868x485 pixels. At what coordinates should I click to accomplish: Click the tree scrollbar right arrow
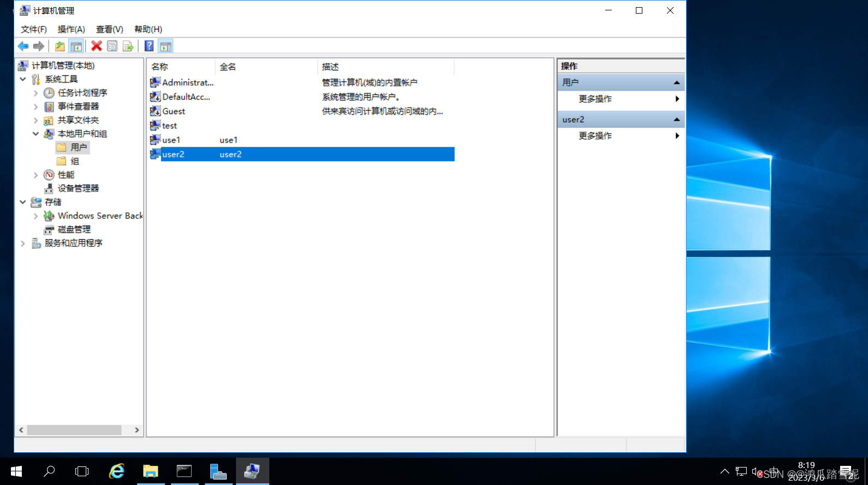click(137, 430)
